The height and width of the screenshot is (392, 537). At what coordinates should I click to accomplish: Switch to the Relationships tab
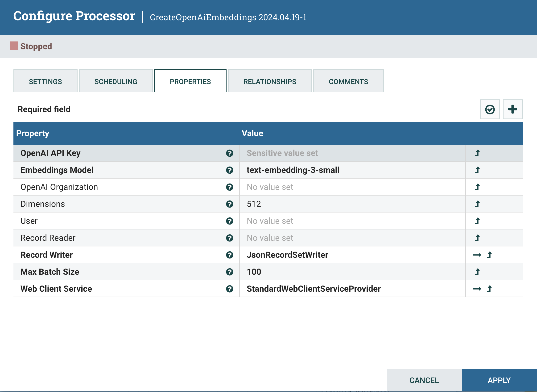coord(270,81)
